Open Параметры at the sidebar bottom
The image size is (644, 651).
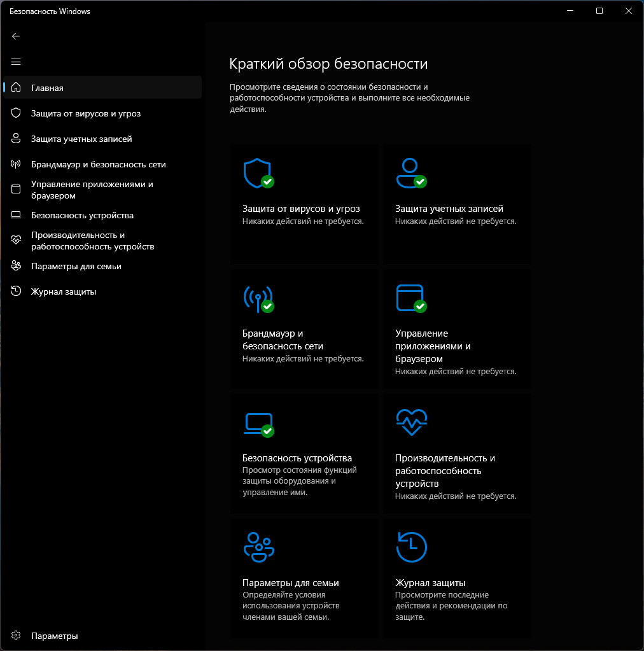[102, 636]
